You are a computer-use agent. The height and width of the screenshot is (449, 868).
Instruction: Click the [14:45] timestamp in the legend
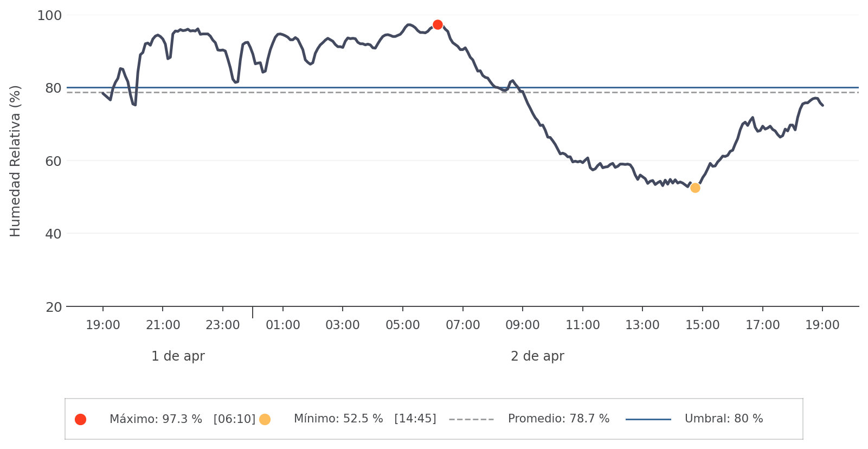pyautogui.click(x=415, y=419)
